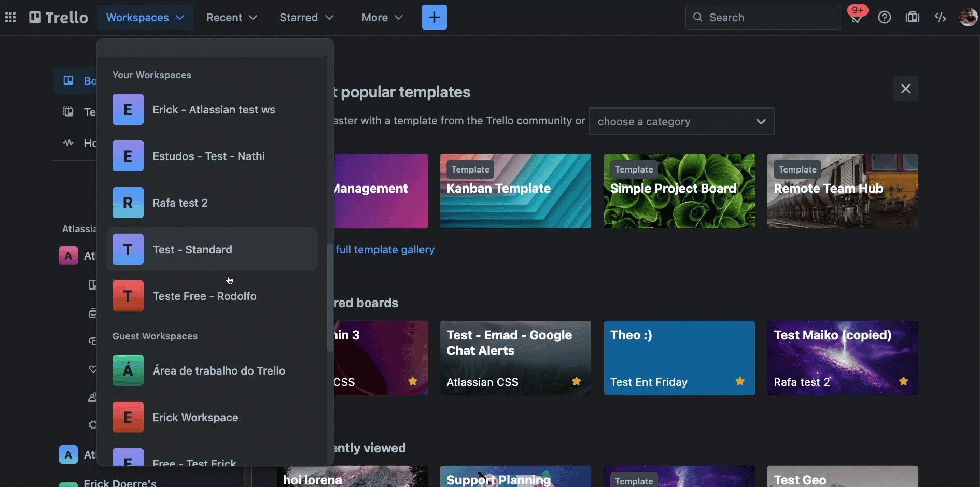The width and height of the screenshot is (980, 487).
Task: Click the code brackets icon in header
Action: [x=941, y=18]
